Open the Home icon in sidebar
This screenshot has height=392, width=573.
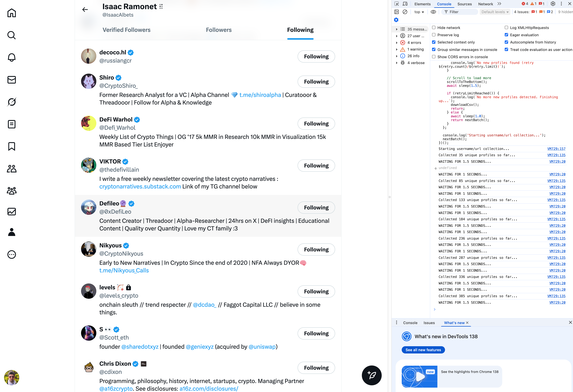point(12,13)
